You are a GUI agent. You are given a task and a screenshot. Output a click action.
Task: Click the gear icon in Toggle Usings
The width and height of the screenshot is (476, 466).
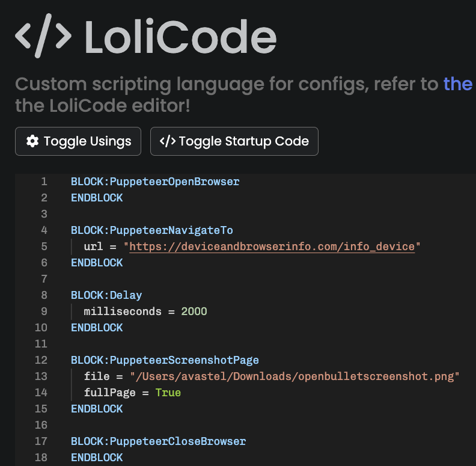(32, 141)
